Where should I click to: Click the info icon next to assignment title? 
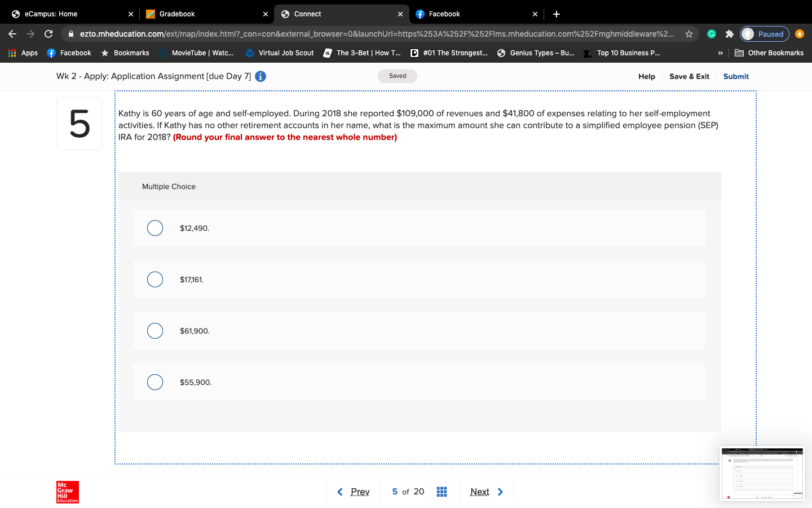pyautogui.click(x=260, y=76)
